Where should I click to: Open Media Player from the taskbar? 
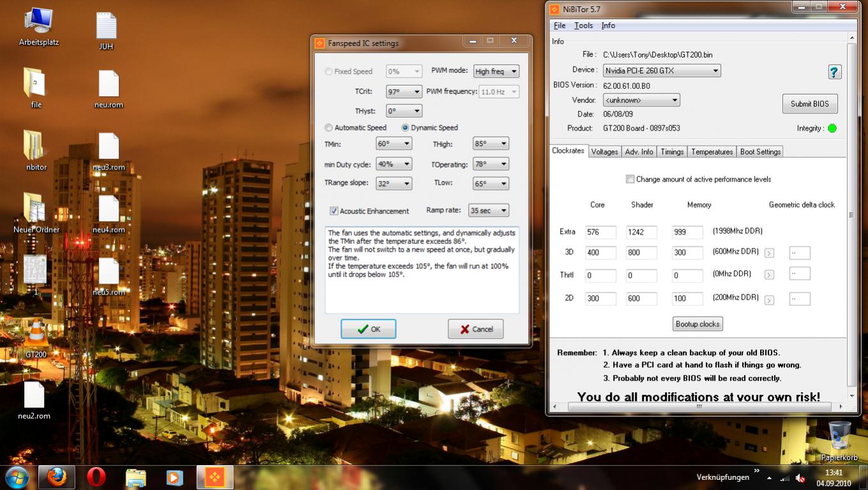click(174, 477)
